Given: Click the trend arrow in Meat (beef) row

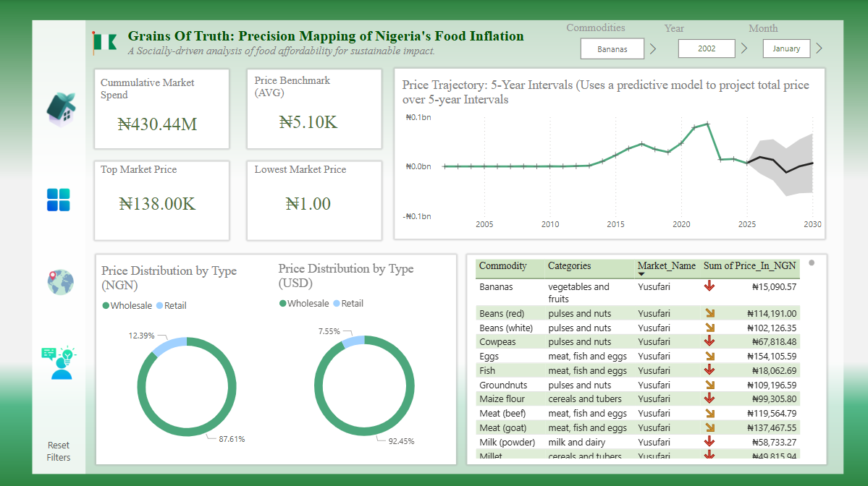Looking at the screenshot, I should pyautogui.click(x=709, y=413).
